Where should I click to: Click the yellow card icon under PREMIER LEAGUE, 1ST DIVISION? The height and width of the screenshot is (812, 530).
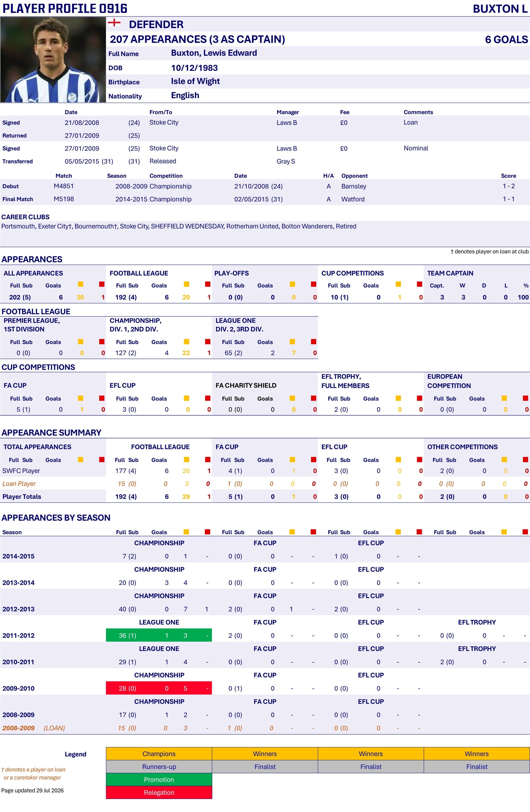pos(80,341)
